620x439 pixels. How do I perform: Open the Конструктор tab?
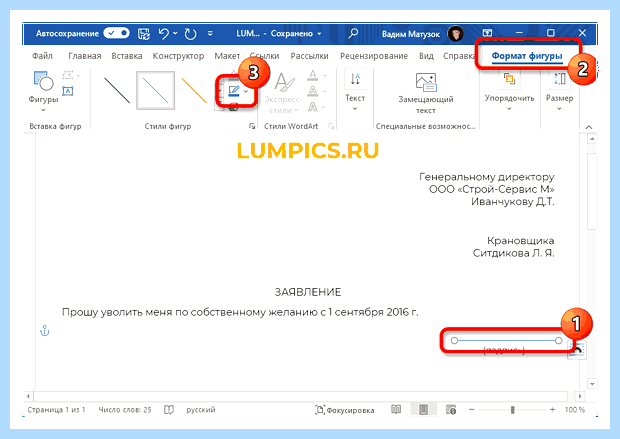pyautogui.click(x=178, y=56)
